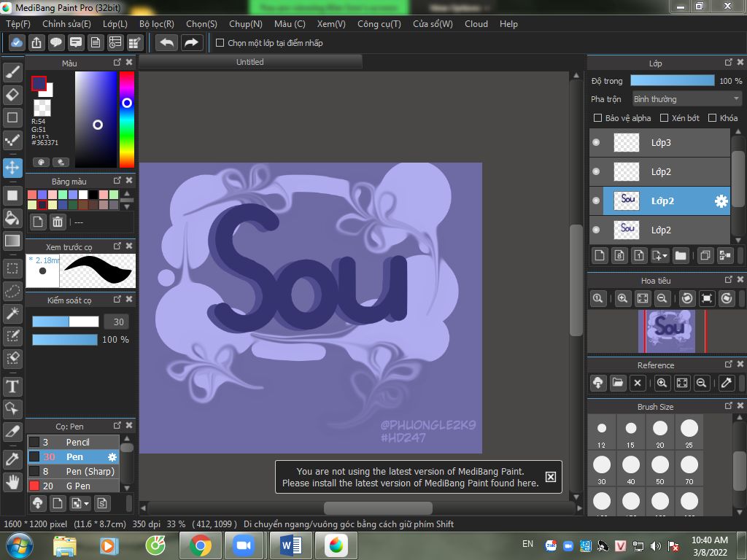Choose the Bucket fill tool
Screen dimensions: 747x560
coord(12,219)
